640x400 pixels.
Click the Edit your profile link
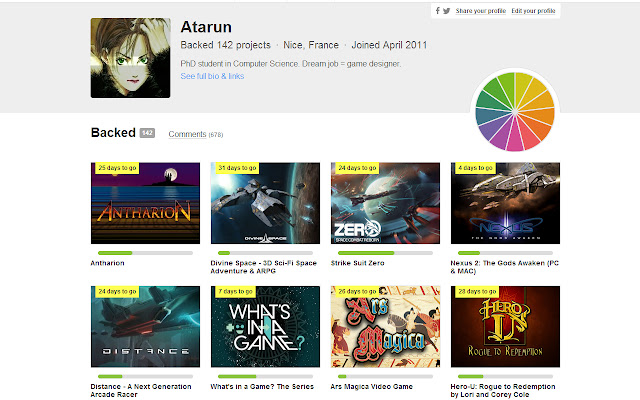point(533,10)
